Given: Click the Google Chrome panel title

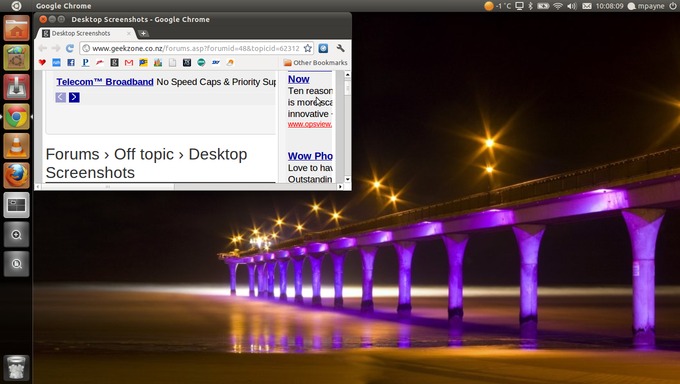Looking at the screenshot, I should pos(64,6).
